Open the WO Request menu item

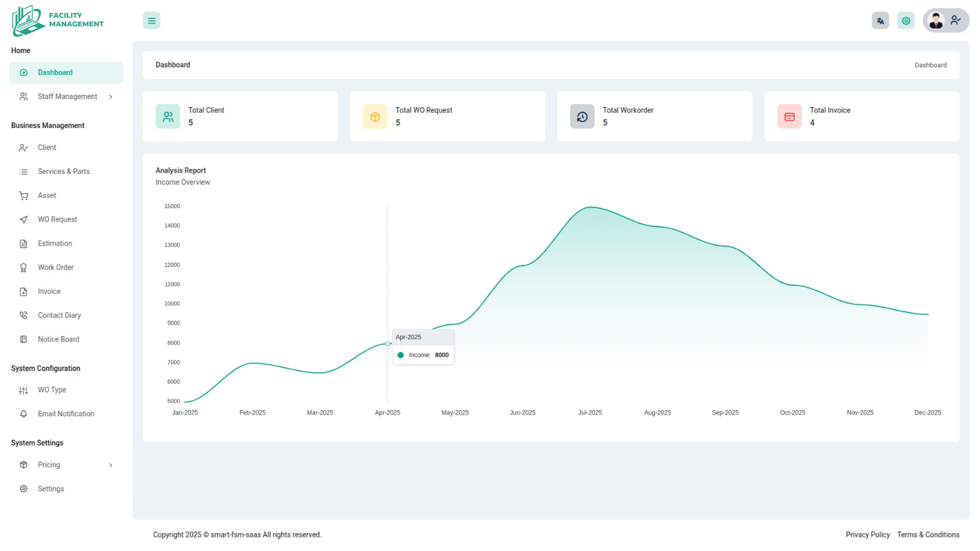coord(57,219)
